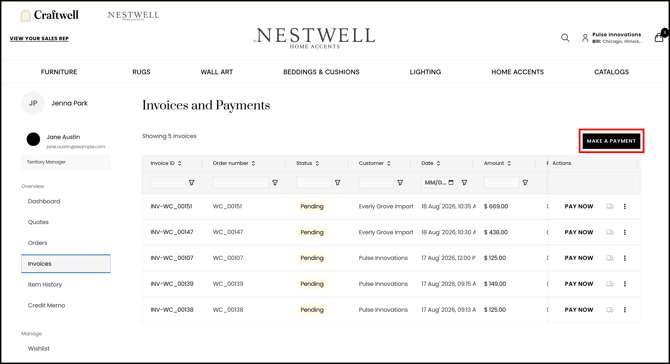Go to Item History in the sidebar

pos(45,285)
